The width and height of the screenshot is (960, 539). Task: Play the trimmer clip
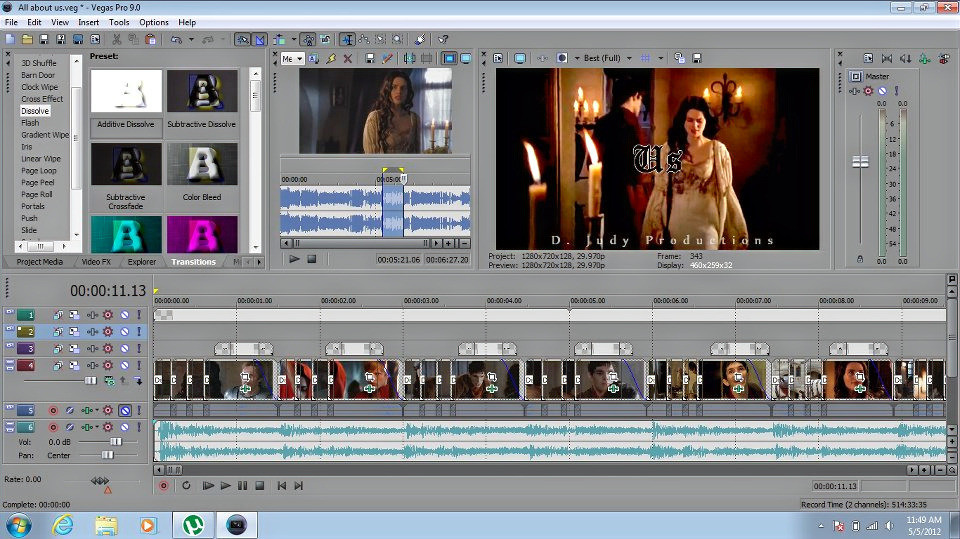pyautogui.click(x=294, y=259)
